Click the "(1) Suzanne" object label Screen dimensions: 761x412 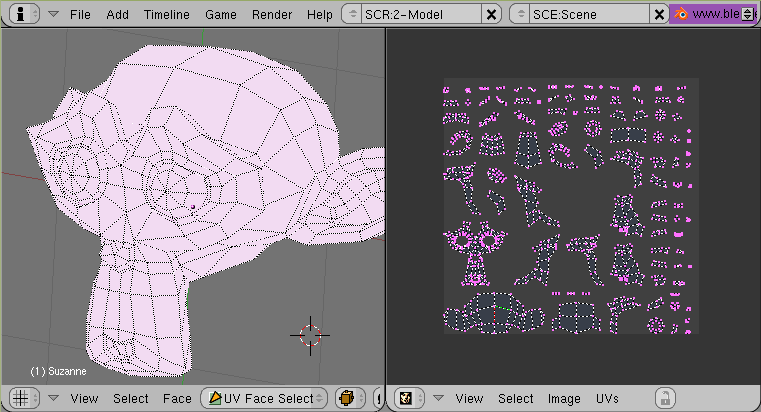(x=58, y=371)
